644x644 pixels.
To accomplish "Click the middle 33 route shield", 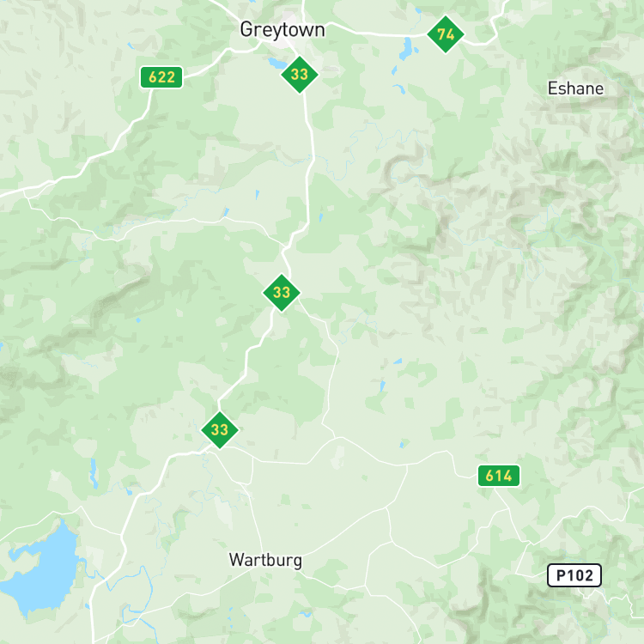I will point(282,293).
